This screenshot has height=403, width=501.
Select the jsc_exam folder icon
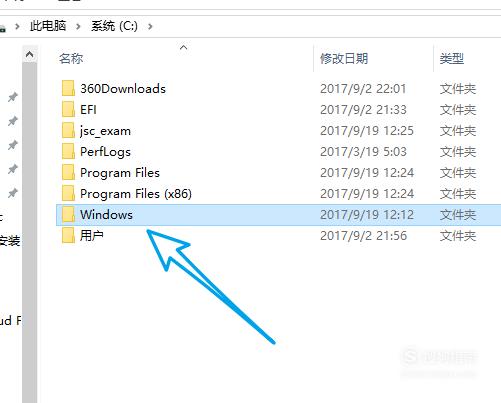click(68, 131)
